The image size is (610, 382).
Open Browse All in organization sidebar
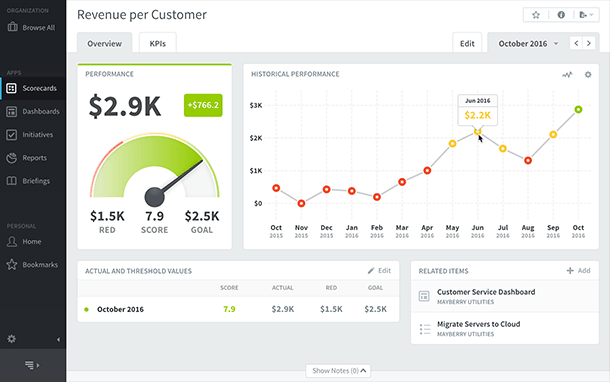point(32,27)
